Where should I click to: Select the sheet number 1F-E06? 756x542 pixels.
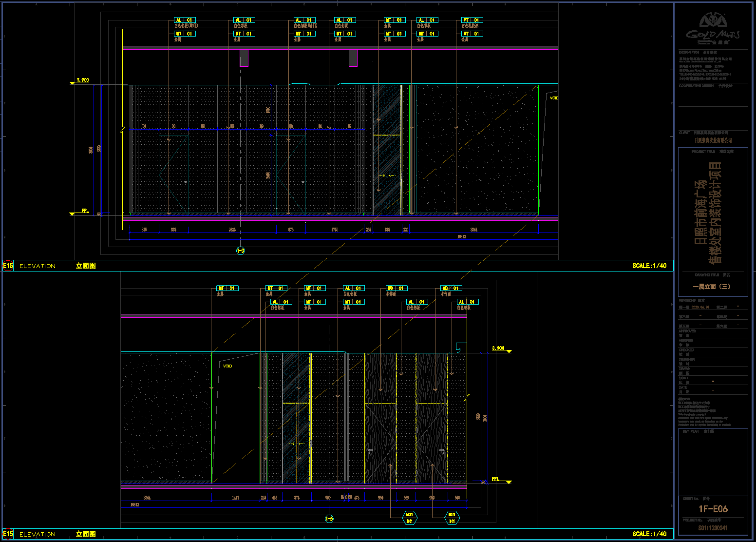point(713,509)
